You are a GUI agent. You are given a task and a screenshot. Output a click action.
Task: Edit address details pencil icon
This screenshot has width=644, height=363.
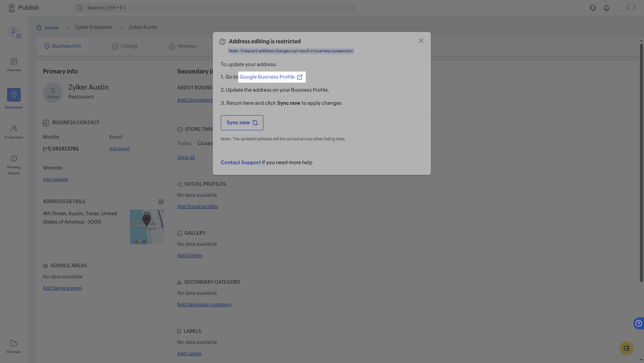point(161,202)
